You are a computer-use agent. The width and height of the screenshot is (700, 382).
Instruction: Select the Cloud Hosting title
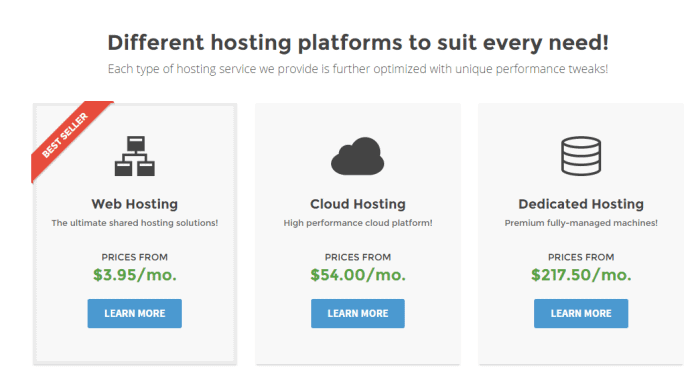358,204
